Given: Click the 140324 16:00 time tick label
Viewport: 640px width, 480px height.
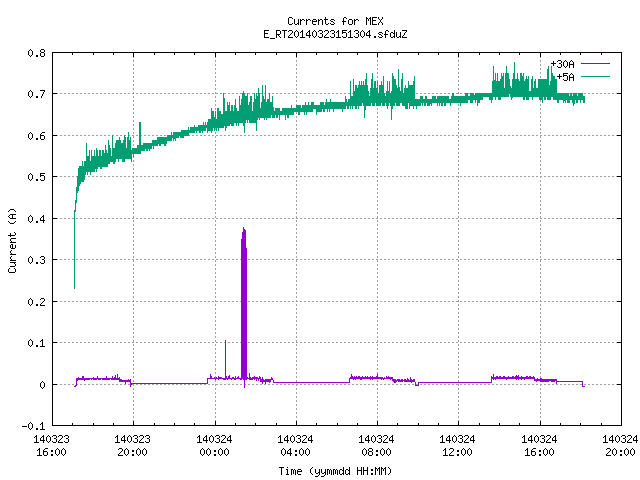Looking at the screenshot, I should pos(540,446).
